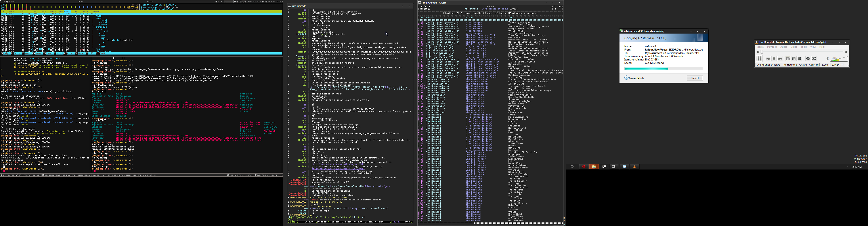Skip to next track in VLC
This screenshot has width=868, height=226.
tap(780, 58)
